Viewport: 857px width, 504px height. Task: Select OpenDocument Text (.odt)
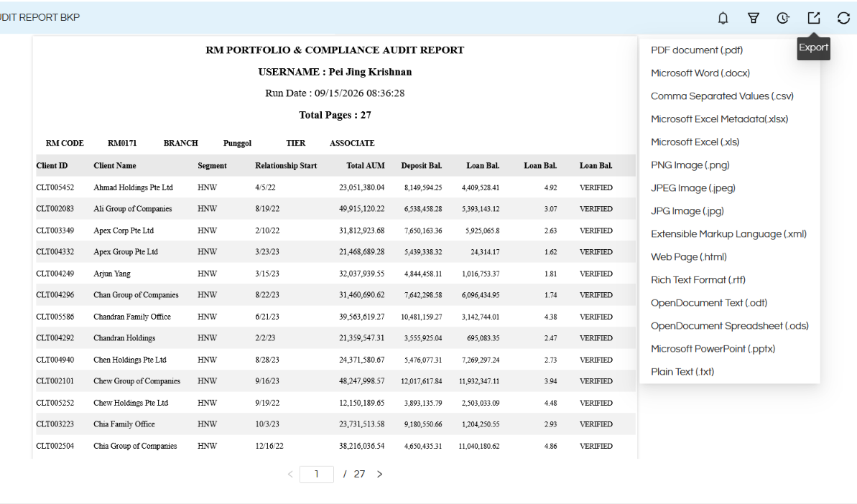709,302
